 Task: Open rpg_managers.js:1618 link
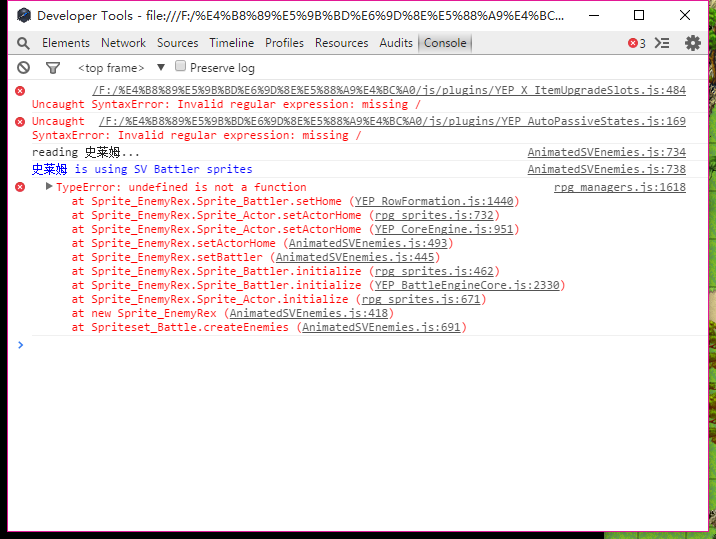(620, 187)
